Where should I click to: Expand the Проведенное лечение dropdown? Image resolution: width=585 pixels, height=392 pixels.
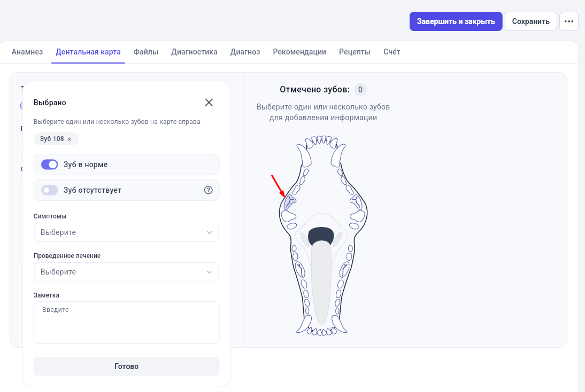pos(127,272)
